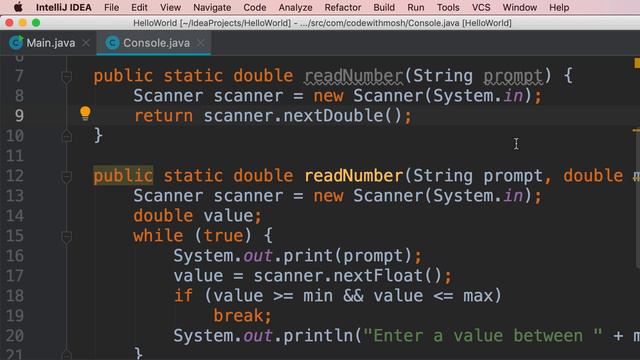
Task: Collapse the fold end marker at line 10
Action: (67, 136)
